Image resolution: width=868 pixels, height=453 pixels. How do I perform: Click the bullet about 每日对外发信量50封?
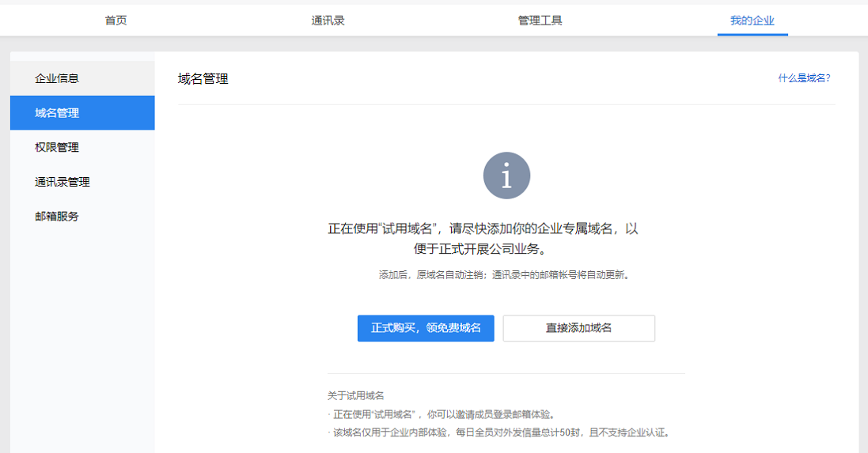tap(500, 432)
